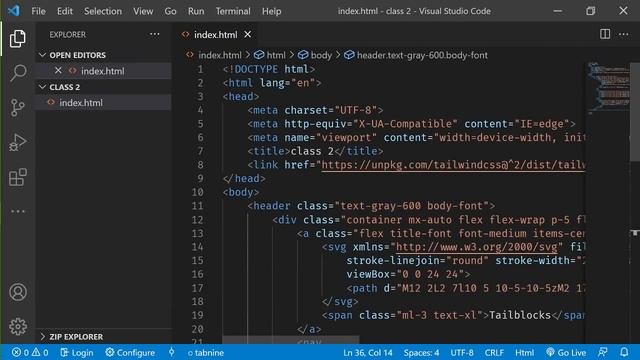Click Ln 36, Col 14 cursor position
This screenshot has height=360, width=640.
[x=367, y=353]
